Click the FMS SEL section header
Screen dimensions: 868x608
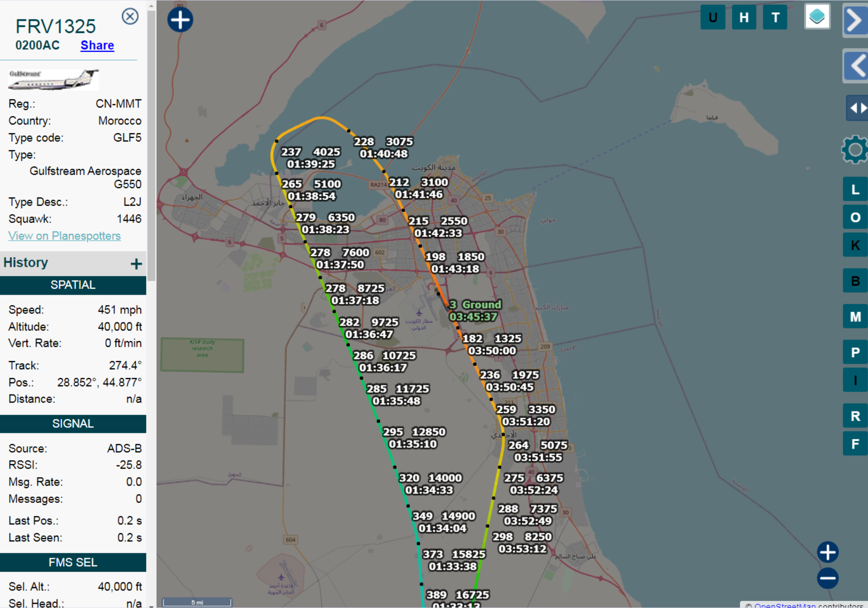coord(73,562)
